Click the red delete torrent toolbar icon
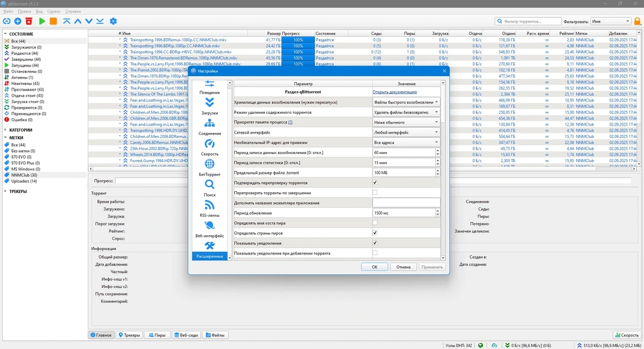The height and width of the screenshot is (349, 644). [x=28, y=21]
